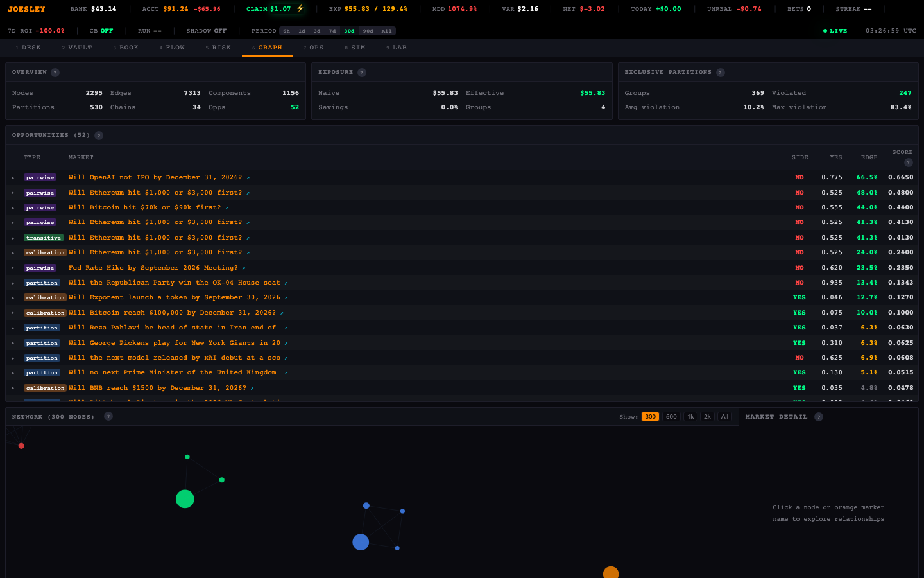Image resolution: width=924 pixels, height=578 pixels.
Task: Set period to 90d
Action: (x=368, y=31)
